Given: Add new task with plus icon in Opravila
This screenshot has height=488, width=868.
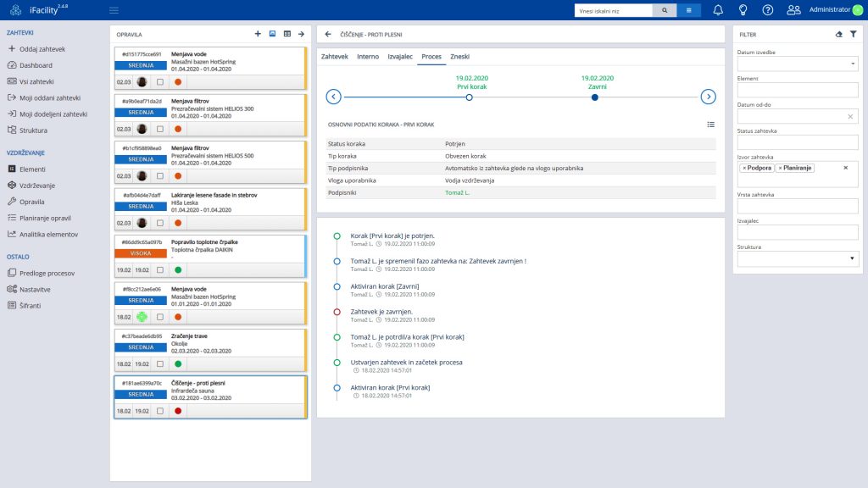Looking at the screenshot, I should tap(258, 34).
